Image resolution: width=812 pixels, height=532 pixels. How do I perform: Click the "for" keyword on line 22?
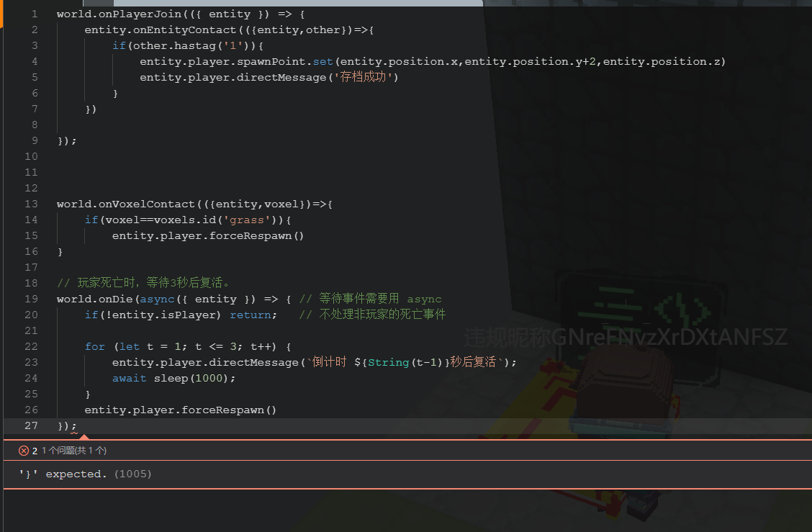click(95, 346)
